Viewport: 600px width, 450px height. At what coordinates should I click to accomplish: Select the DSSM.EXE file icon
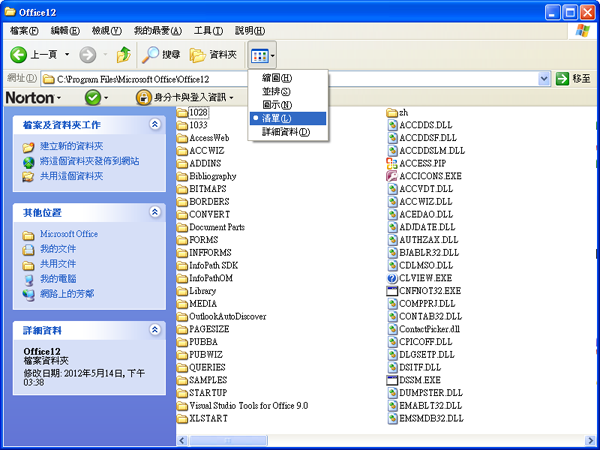tap(392, 380)
